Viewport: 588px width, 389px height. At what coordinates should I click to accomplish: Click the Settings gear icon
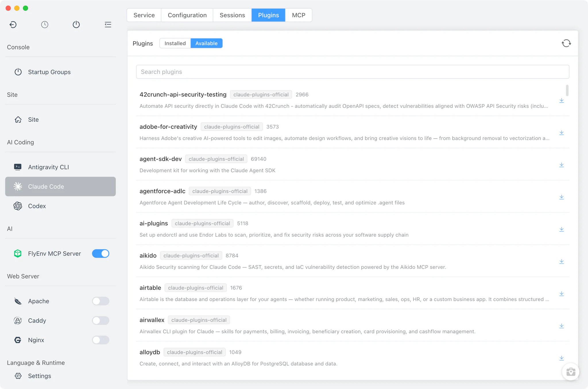pos(18,376)
